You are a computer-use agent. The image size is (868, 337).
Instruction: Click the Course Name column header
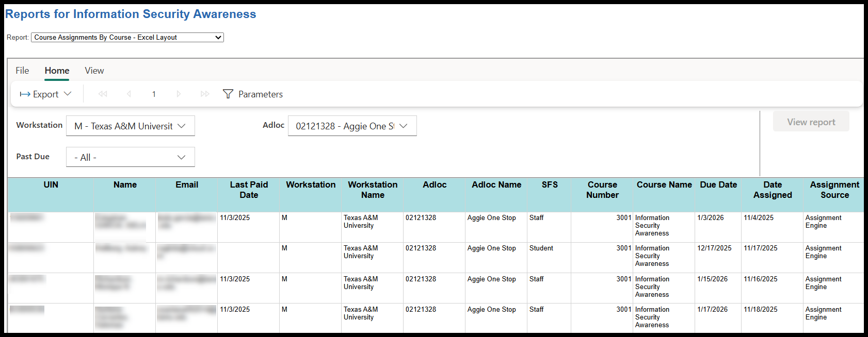pyautogui.click(x=664, y=185)
